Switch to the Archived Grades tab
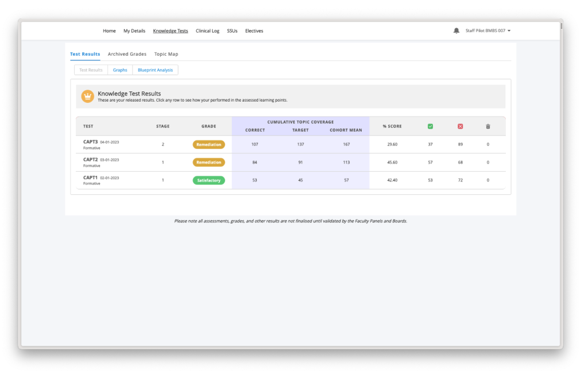Screen dimensions: 588x374 pos(127,53)
